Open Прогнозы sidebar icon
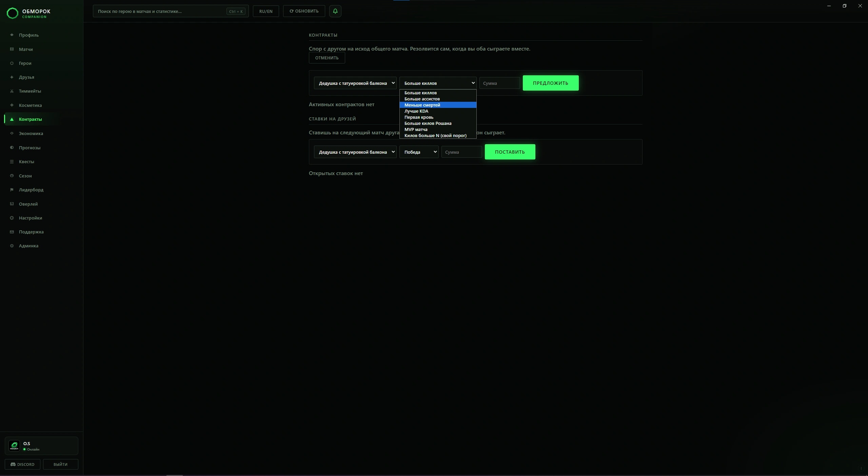This screenshot has width=868, height=476. 12,148
